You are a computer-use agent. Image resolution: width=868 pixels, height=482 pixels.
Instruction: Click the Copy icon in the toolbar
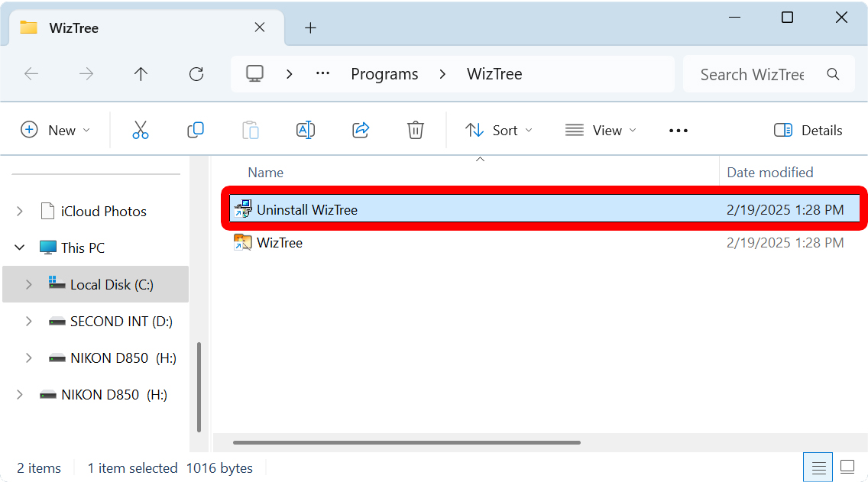tap(196, 130)
